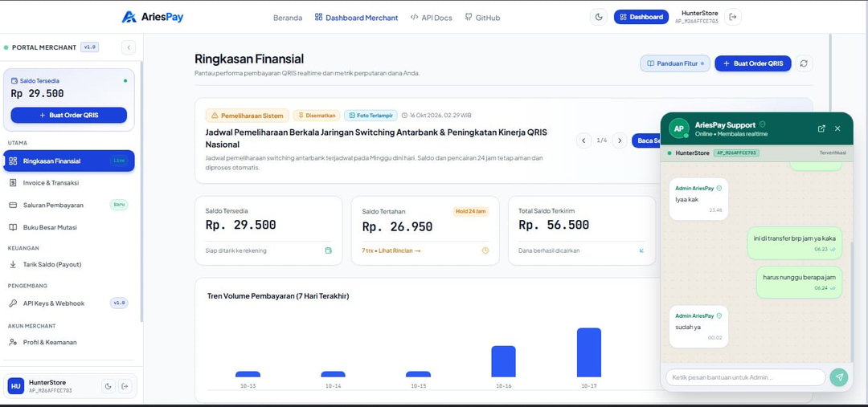Click icon in Saldo Tersedia card
The image size is (868, 407).
328,250
